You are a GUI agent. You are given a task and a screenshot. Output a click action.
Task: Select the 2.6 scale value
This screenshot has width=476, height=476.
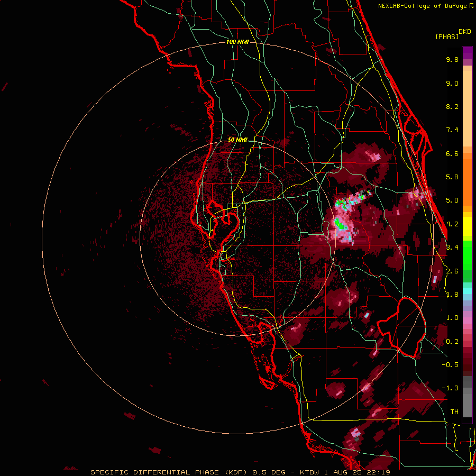[452, 271]
